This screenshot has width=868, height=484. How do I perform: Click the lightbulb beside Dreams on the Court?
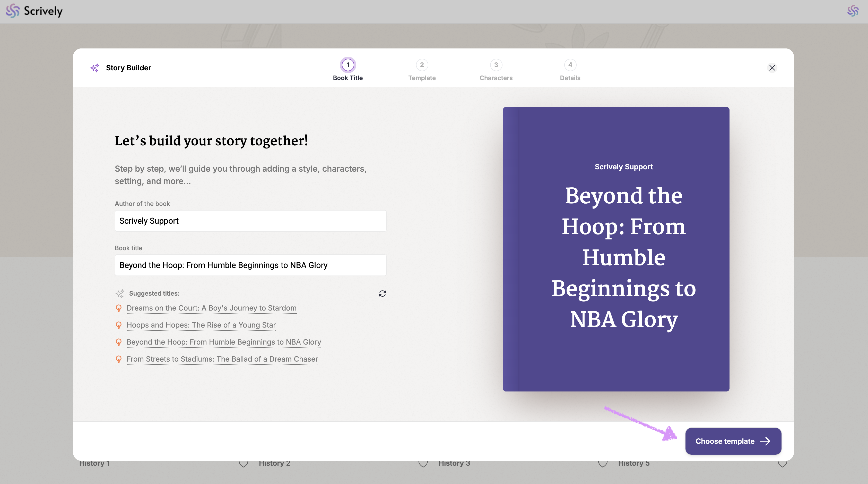tap(119, 308)
